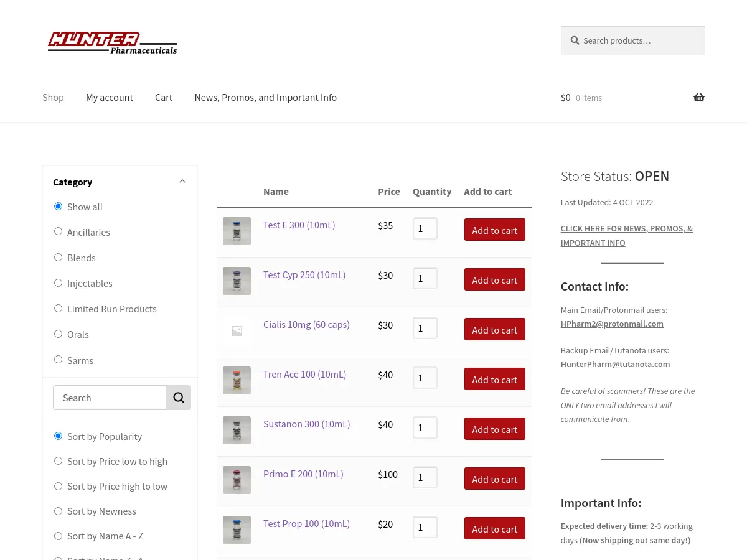Select 'Sort by Price low to high'
Viewport: 747px width, 560px height.
[x=58, y=460]
